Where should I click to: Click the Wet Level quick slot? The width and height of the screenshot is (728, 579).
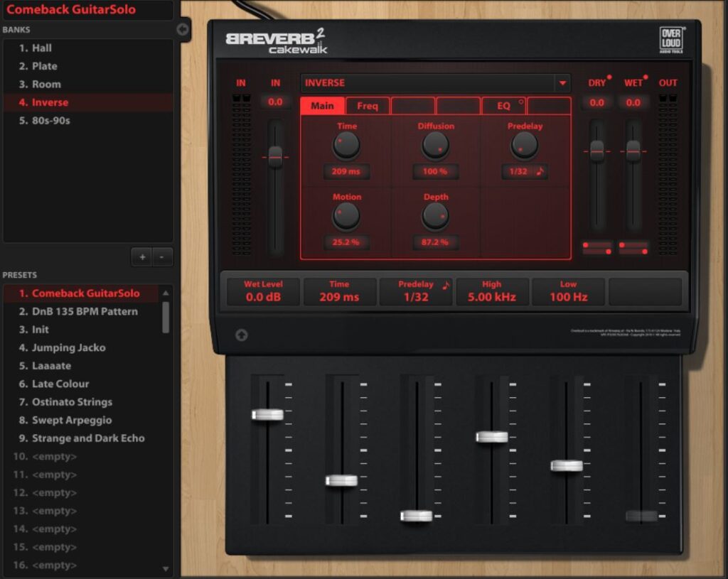(x=263, y=291)
